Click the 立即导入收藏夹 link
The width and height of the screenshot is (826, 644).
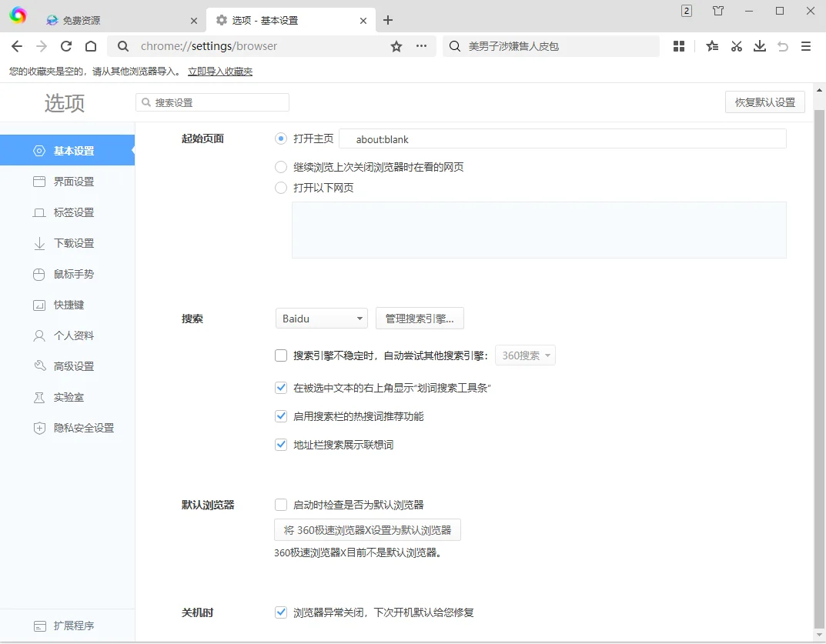pyautogui.click(x=220, y=72)
